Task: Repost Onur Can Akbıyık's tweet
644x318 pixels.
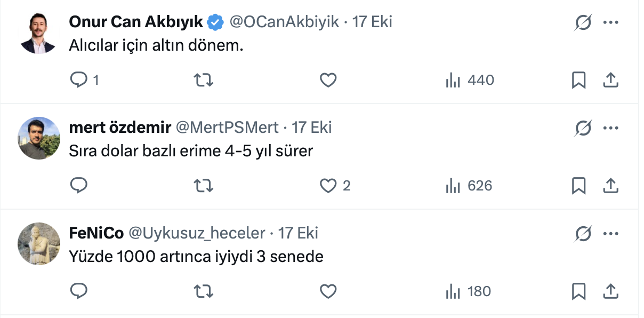Action: point(203,80)
